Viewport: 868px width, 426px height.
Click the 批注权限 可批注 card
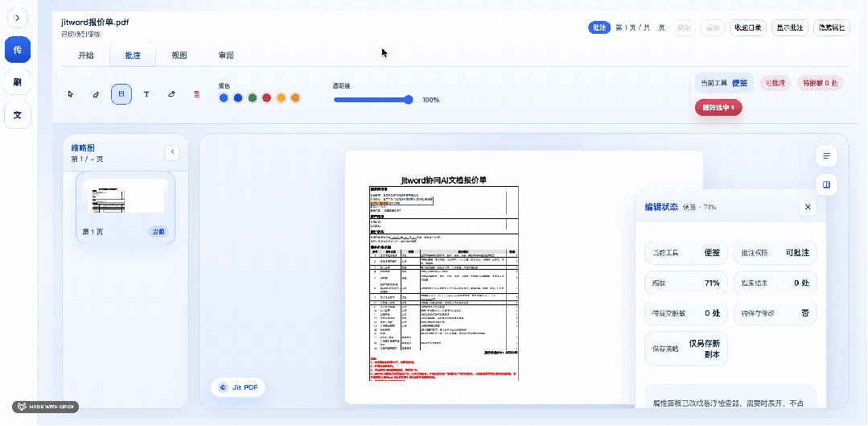click(x=775, y=253)
